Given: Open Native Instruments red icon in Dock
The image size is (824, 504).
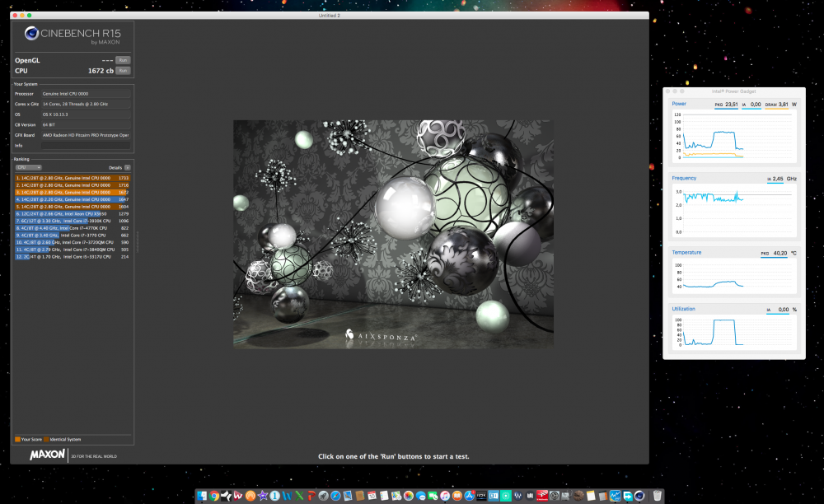Looking at the screenshot, I should (542, 496).
